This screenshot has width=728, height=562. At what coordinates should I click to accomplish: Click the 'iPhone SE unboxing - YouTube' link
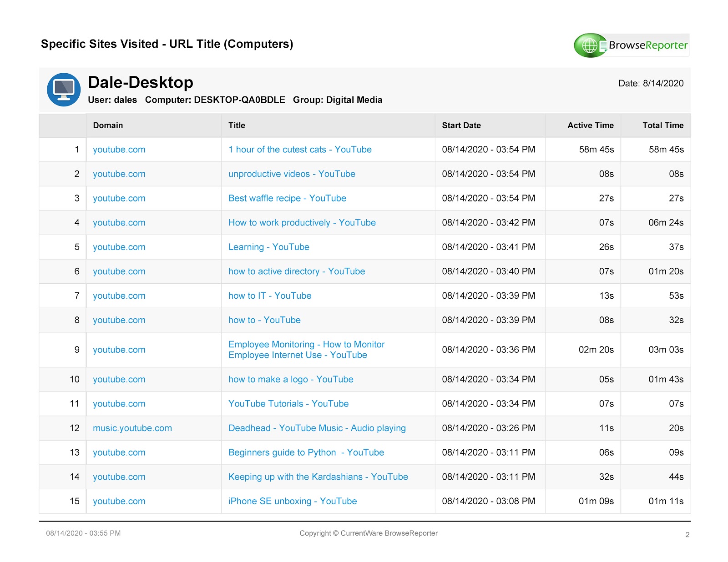293,501
